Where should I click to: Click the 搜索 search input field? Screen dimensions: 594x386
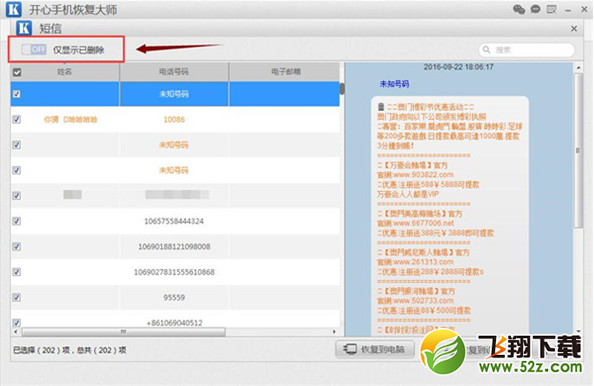coord(527,50)
